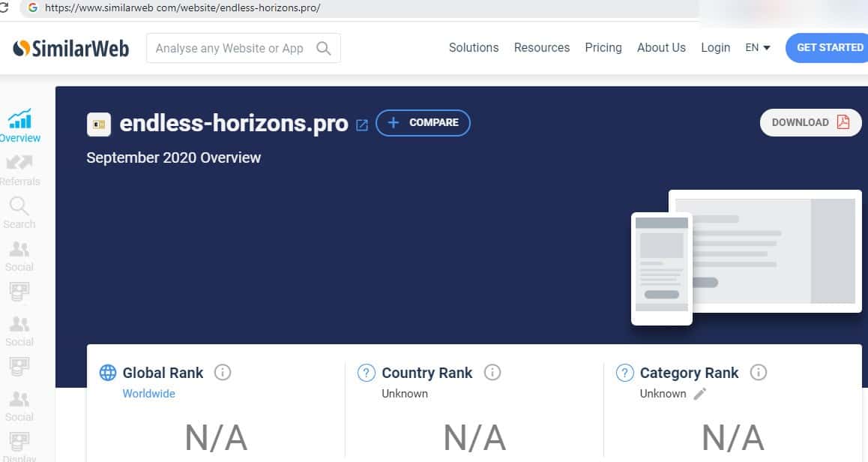Click the browser reload icon
Viewport: 868px width, 462px height.
(4, 7)
